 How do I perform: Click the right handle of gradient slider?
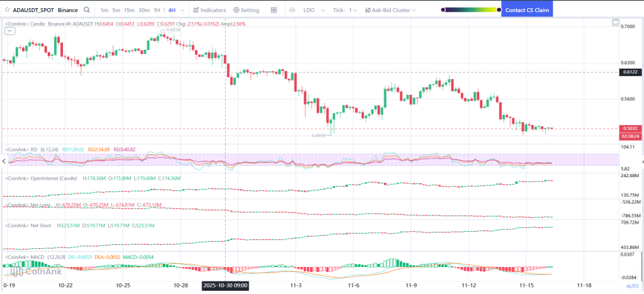(x=498, y=10)
